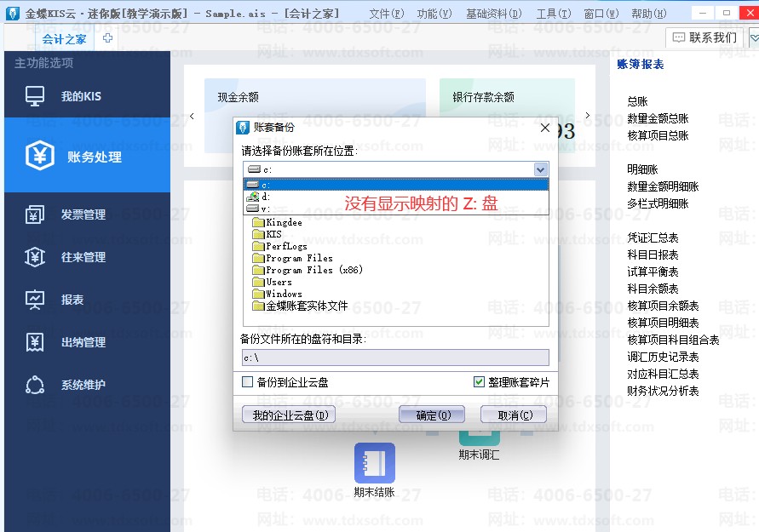Click backup path field showing c:\

(395, 358)
